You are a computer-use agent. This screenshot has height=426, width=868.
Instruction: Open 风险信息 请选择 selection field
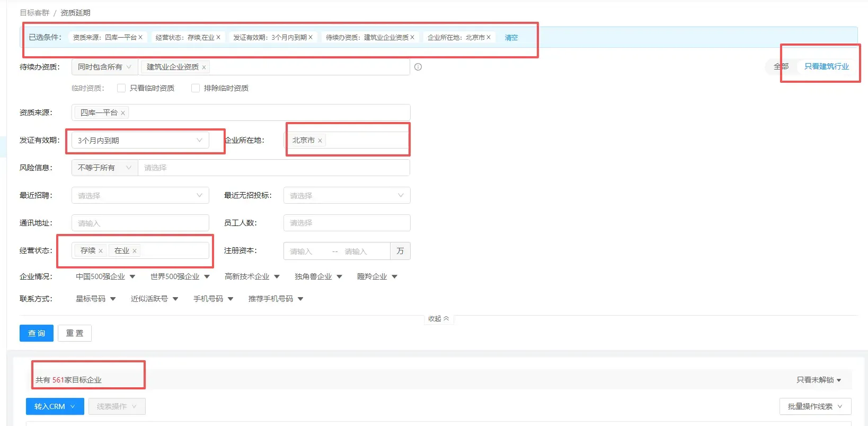tap(274, 168)
